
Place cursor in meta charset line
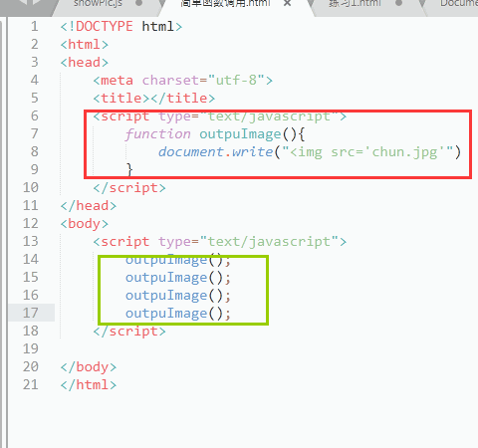pos(182,81)
